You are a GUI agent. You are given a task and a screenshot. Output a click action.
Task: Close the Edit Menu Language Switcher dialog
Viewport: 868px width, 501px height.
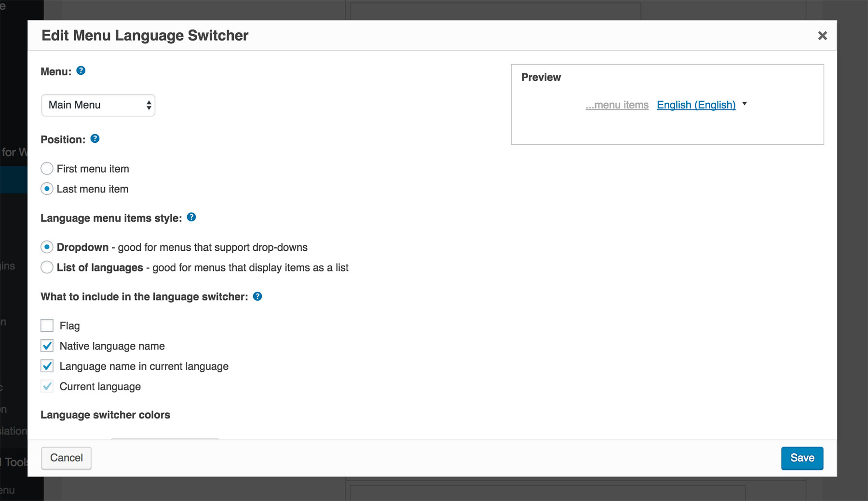pos(822,35)
